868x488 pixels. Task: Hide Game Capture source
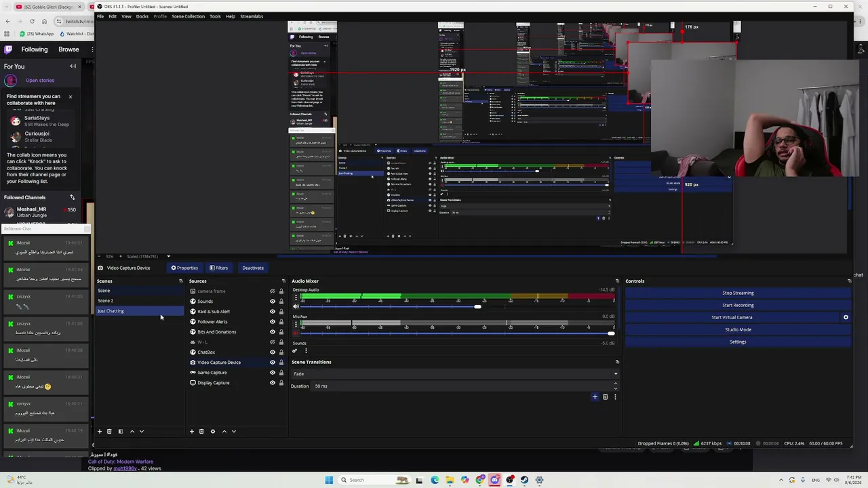[273, 373]
